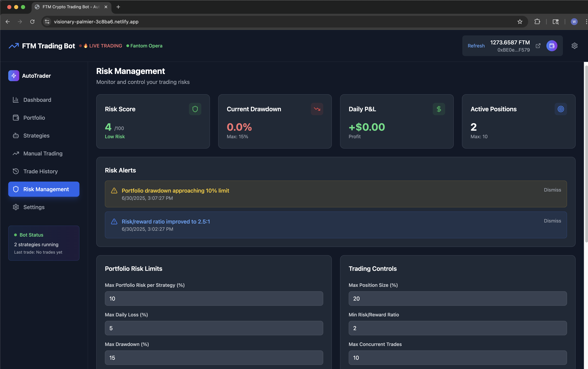588x369 pixels.
Task: Open the external link icon beside wallet address
Action: pyautogui.click(x=538, y=46)
